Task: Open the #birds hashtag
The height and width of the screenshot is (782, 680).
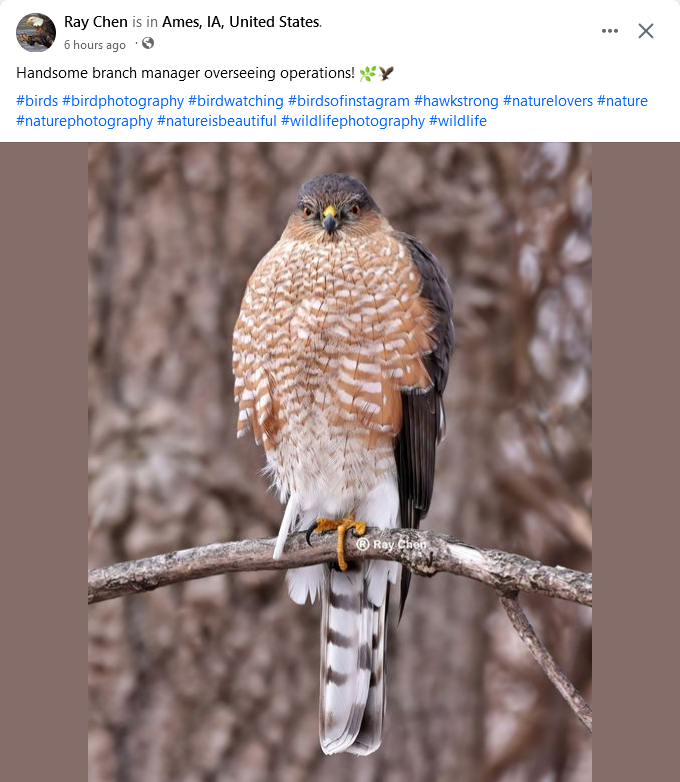Action: [37, 101]
